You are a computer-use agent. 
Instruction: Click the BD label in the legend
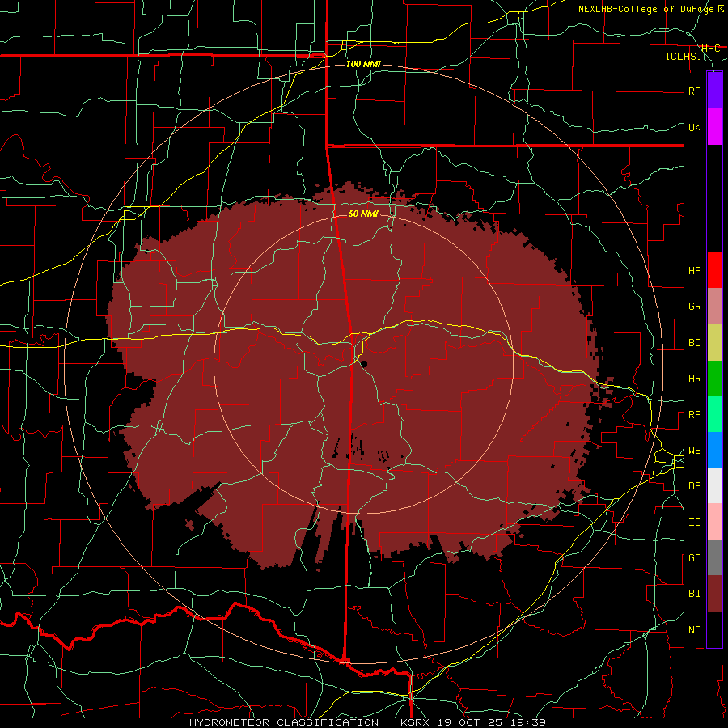pyautogui.click(x=695, y=343)
